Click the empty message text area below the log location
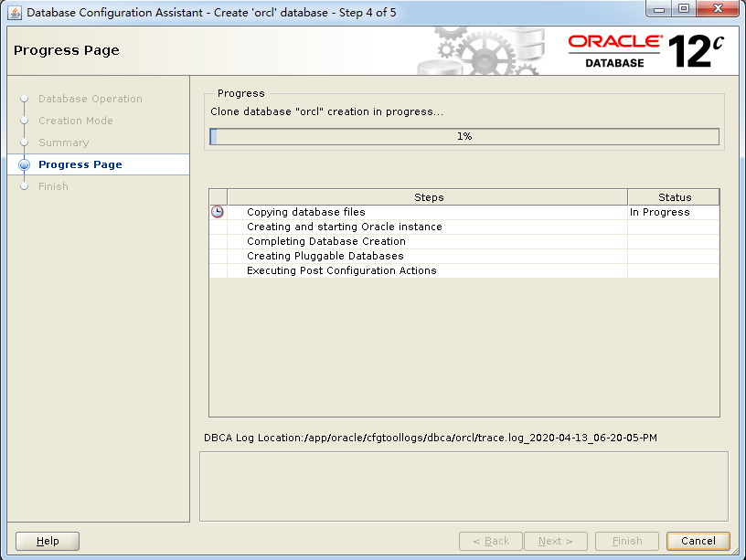The height and width of the screenshot is (560, 746). point(464,486)
